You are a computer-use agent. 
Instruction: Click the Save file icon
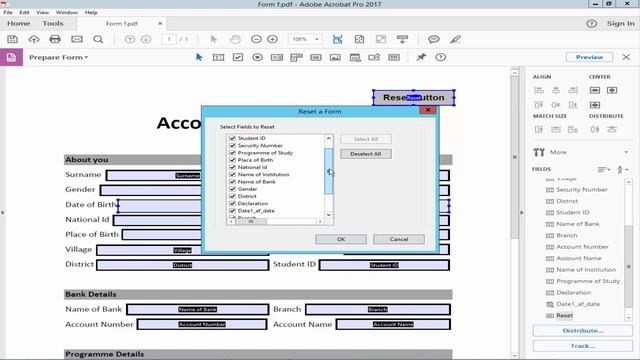12,39
